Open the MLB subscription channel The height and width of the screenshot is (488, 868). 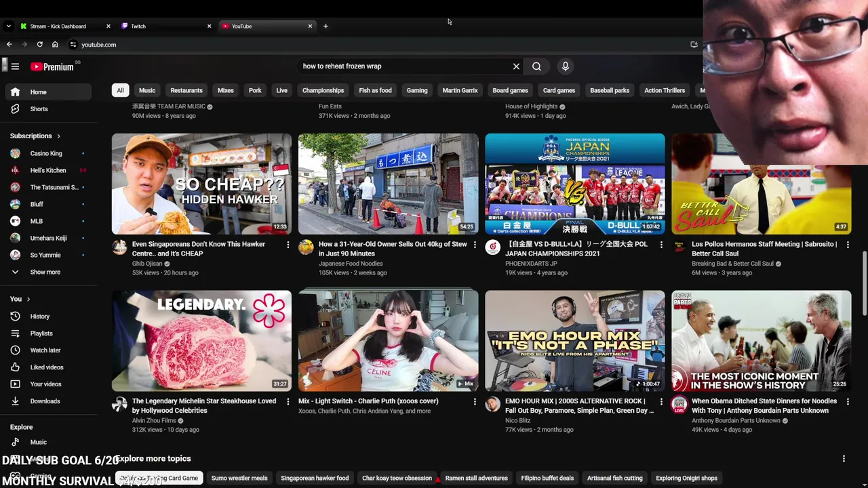(49, 222)
